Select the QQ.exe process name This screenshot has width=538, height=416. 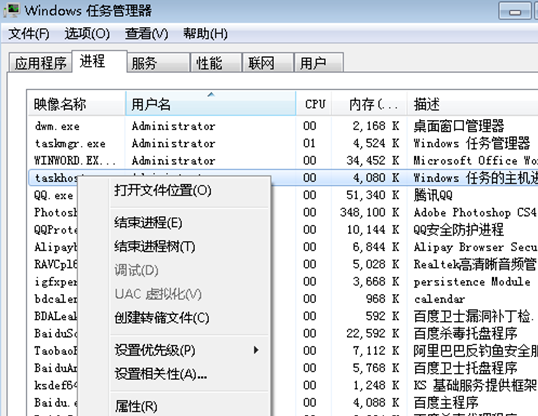tap(54, 195)
